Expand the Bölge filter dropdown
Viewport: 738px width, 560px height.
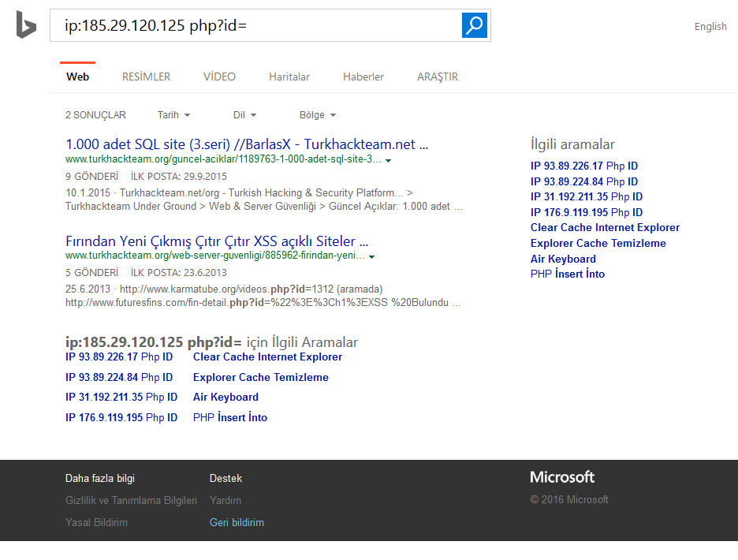(x=318, y=115)
